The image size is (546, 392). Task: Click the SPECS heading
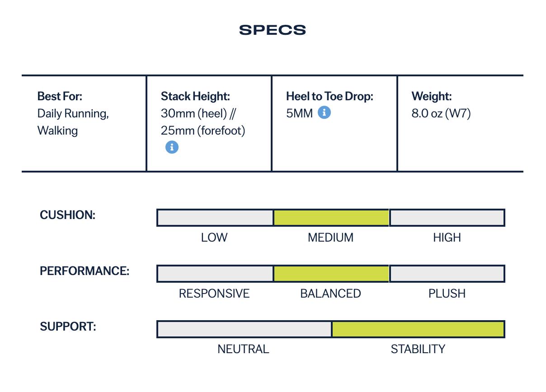point(273,30)
